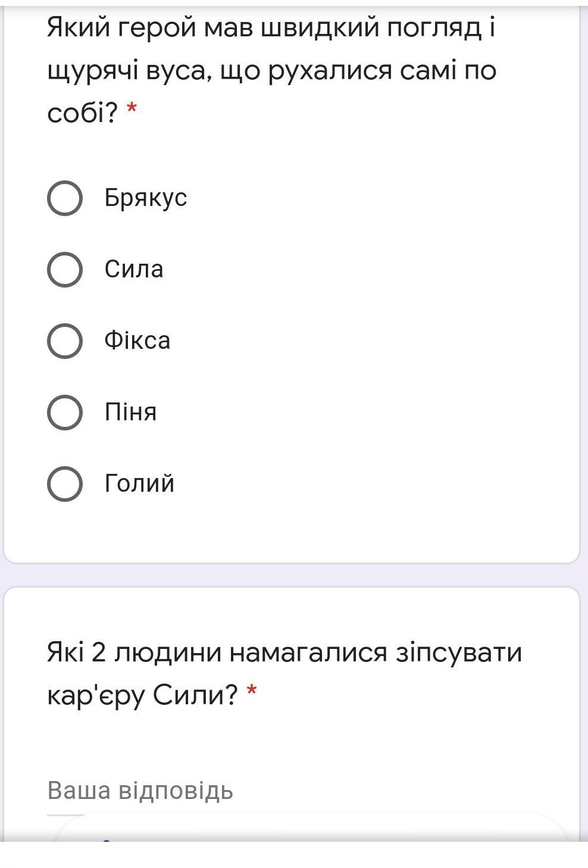Click the required asterisk after Сили?
The image size is (588, 868).
click(252, 692)
